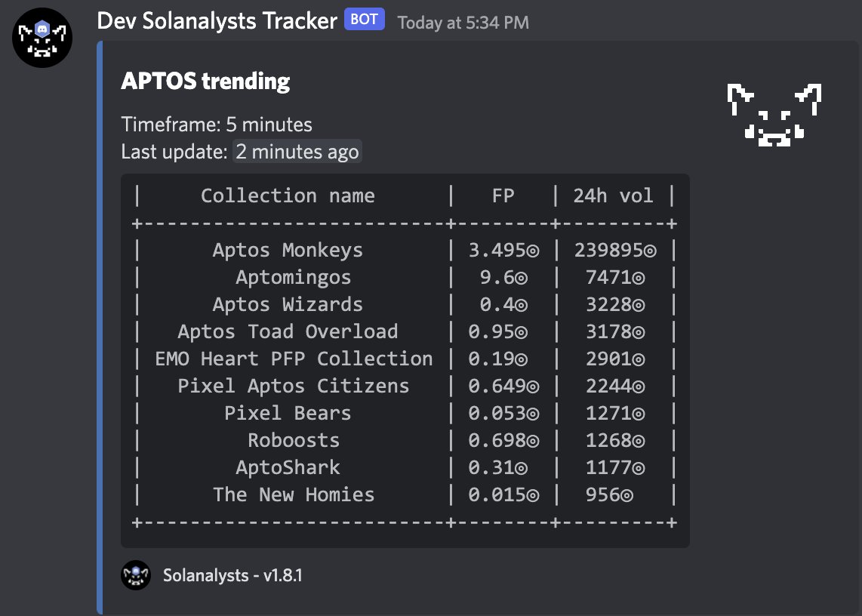Click the 'Timeframe: 5 minutes' text
The image size is (862, 616).
point(217,125)
